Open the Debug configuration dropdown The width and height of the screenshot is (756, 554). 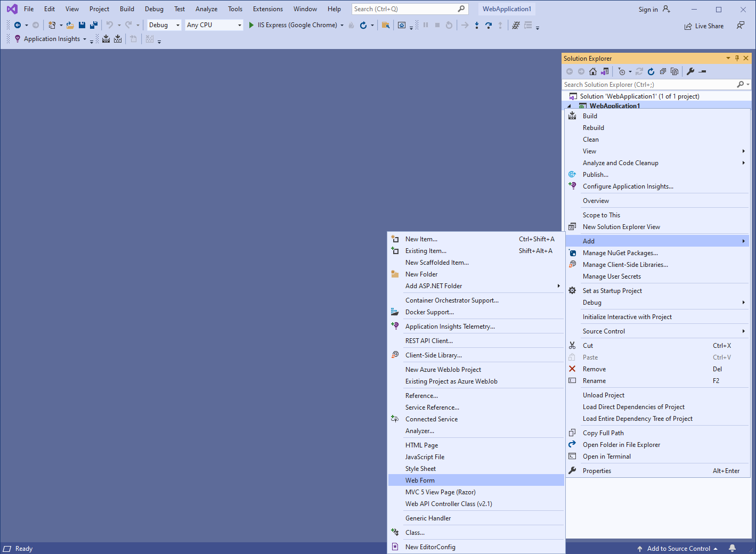coord(164,25)
